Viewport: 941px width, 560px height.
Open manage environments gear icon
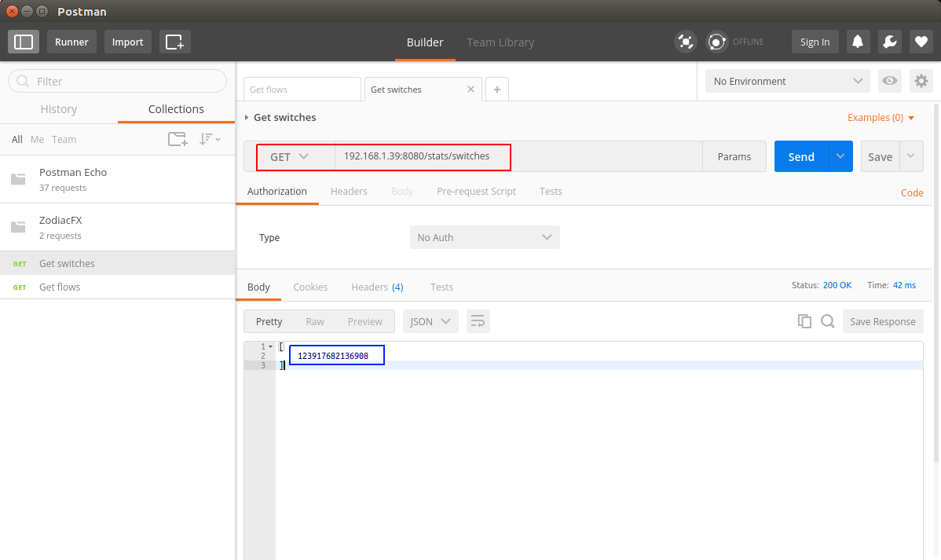click(x=921, y=81)
